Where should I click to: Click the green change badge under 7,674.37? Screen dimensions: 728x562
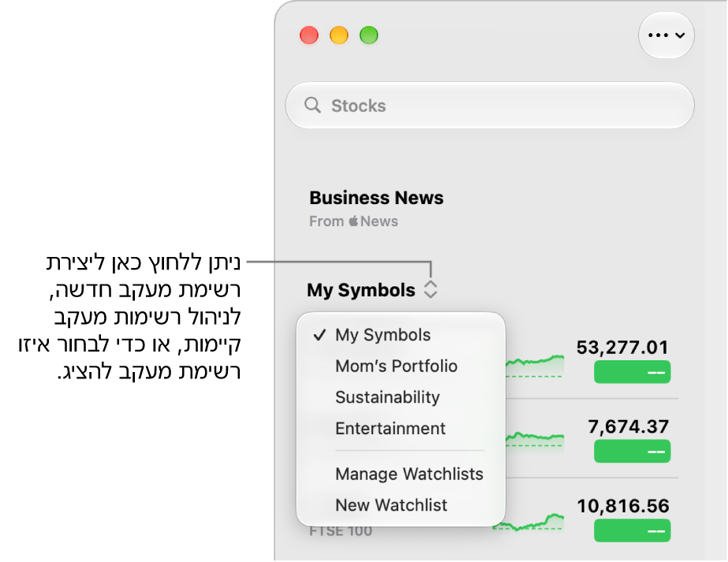[632, 451]
